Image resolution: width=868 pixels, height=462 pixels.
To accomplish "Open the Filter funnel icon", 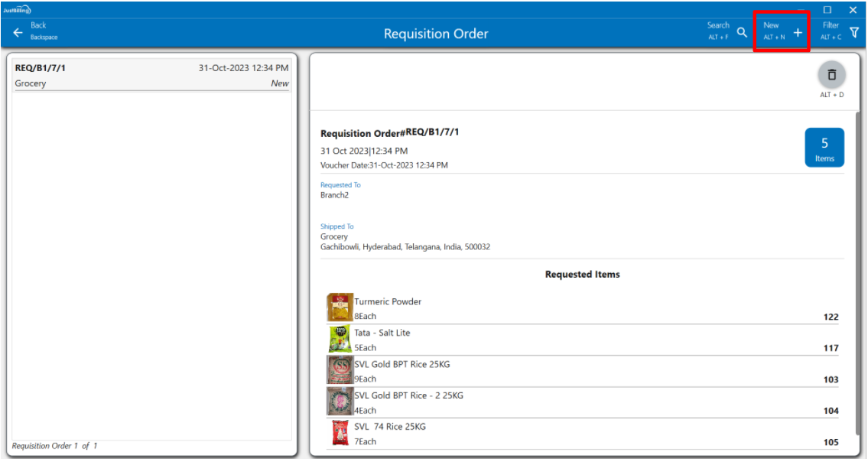I will [x=854, y=32].
